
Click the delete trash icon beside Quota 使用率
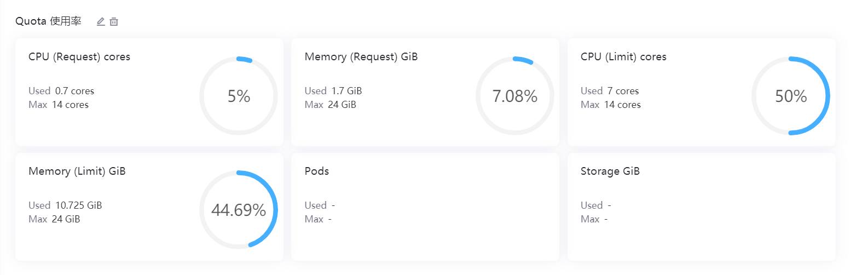114,21
